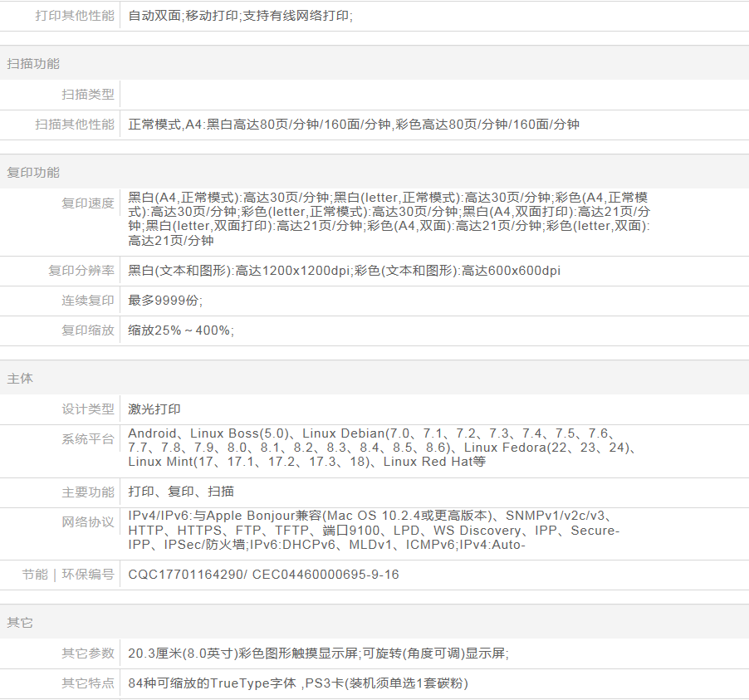The width and height of the screenshot is (749, 700).
Task: Click the 连续复印 row label
Action: point(88,301)
